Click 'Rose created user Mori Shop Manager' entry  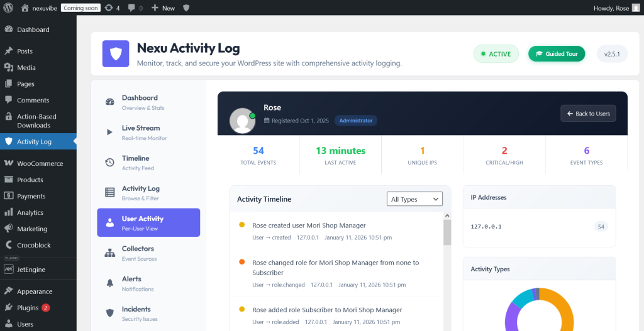pyautogui.click(x=336, y=231)
